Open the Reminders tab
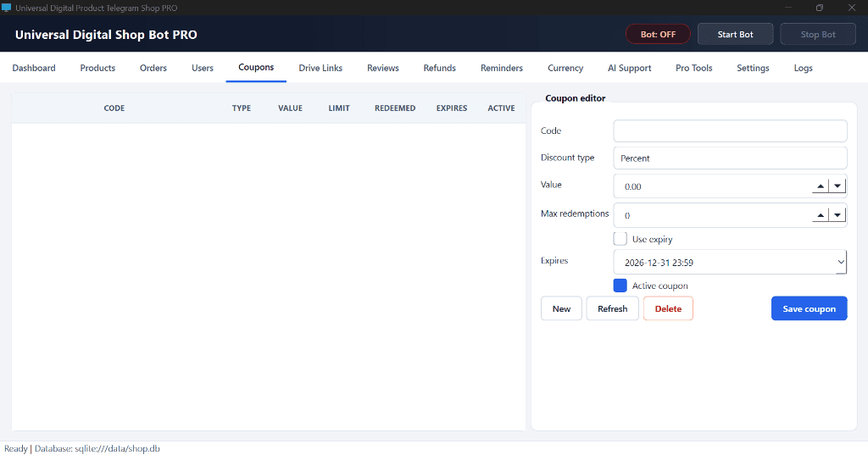 [x=502, y=68]
